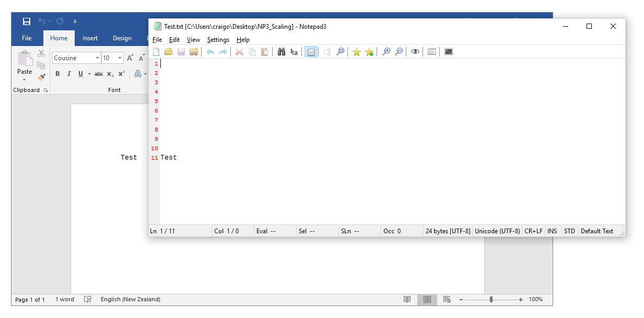Click the Undo arrow in Notepad3 toolbar

pos(210,52)
